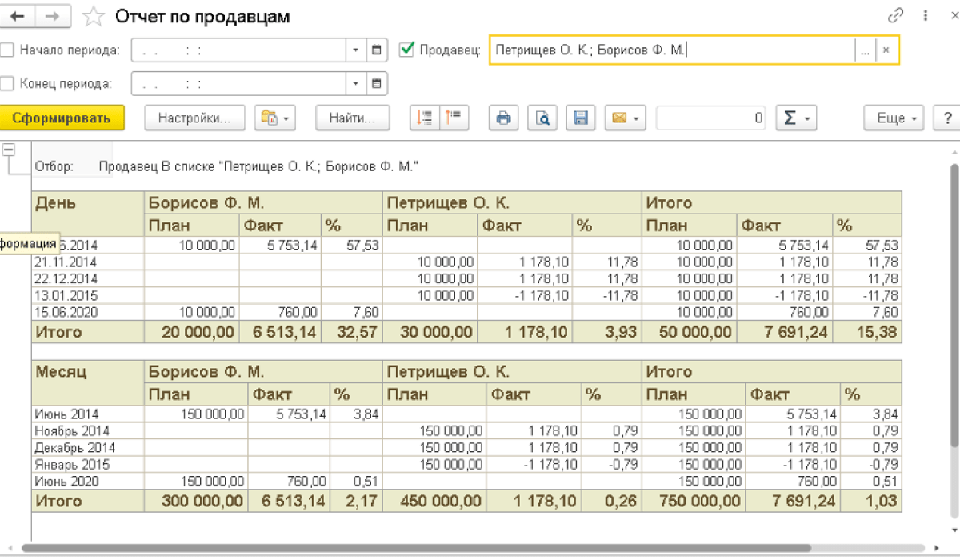Open print preview with magnifier icon

pyautogui.click(x=542, y=118)
